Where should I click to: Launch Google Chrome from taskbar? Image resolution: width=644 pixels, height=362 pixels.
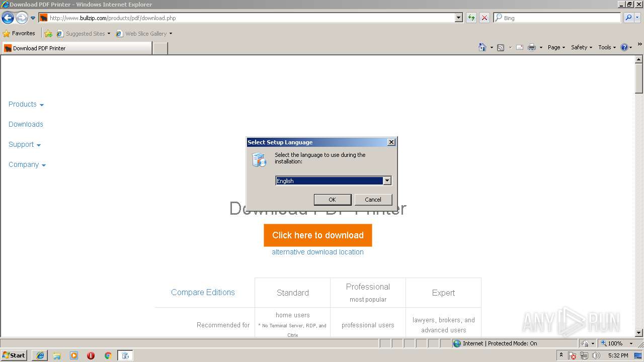click(x=108, y=355)
